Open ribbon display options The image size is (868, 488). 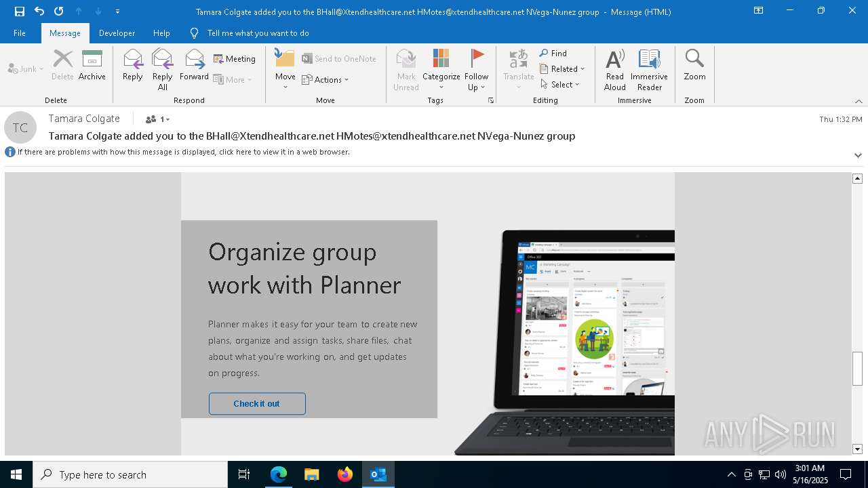tap(759, 11)
